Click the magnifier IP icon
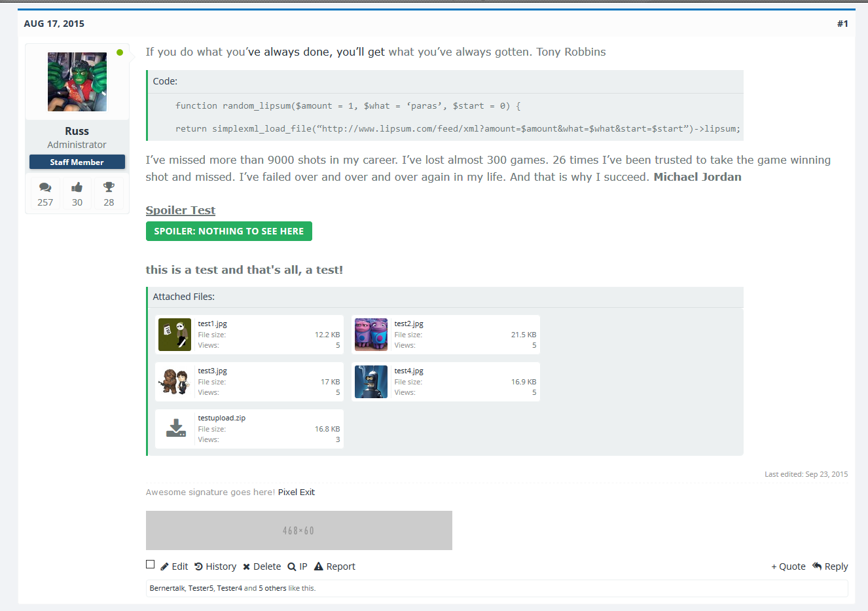The height and width of the screenshot is (611, 868). click(291, 567)
